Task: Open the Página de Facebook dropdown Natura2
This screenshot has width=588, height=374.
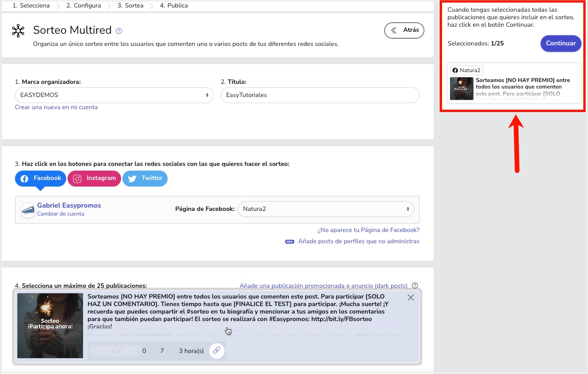Action: (326, 209)
